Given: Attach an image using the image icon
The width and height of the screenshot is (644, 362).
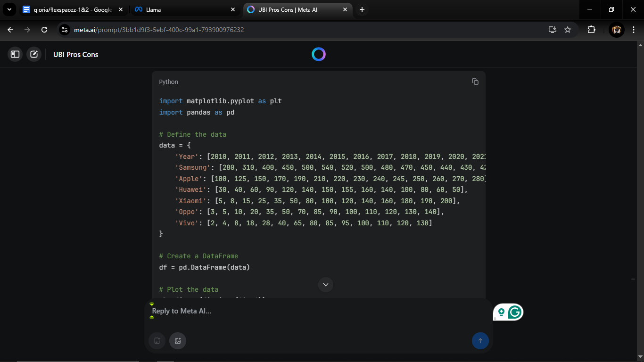Looking at the screenshot, I should 178,341.
